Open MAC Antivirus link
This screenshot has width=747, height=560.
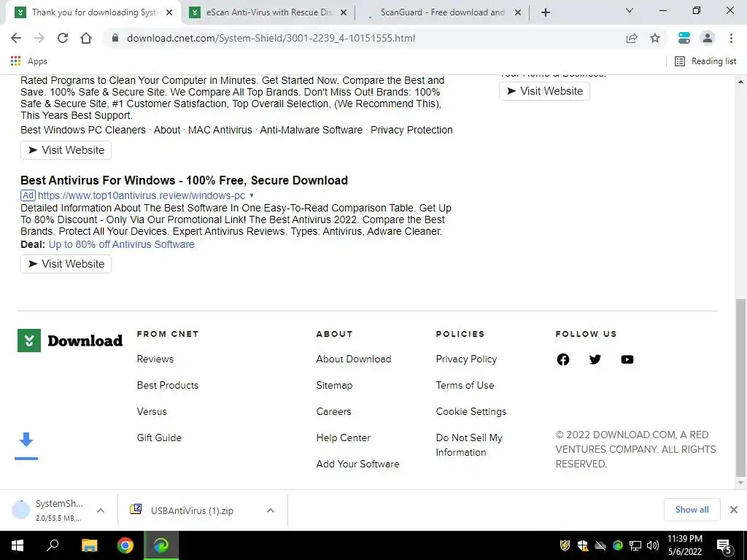coord(220,130)
